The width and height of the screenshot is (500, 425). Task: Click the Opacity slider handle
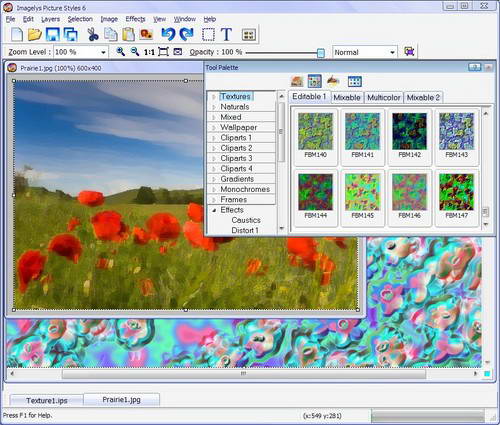(x=321, y=53)
